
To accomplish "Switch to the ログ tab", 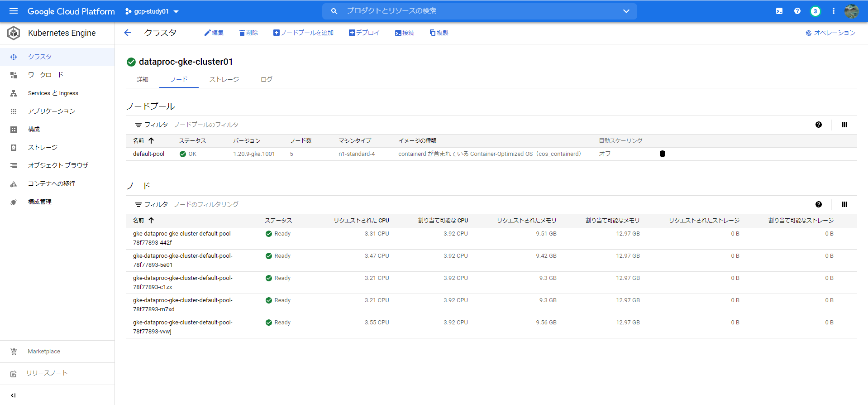I will 267,79.
